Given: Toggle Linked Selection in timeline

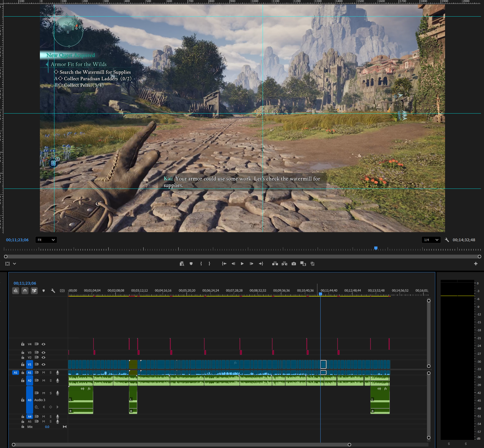Looking at the screenshot, I should tap(34, 290).
